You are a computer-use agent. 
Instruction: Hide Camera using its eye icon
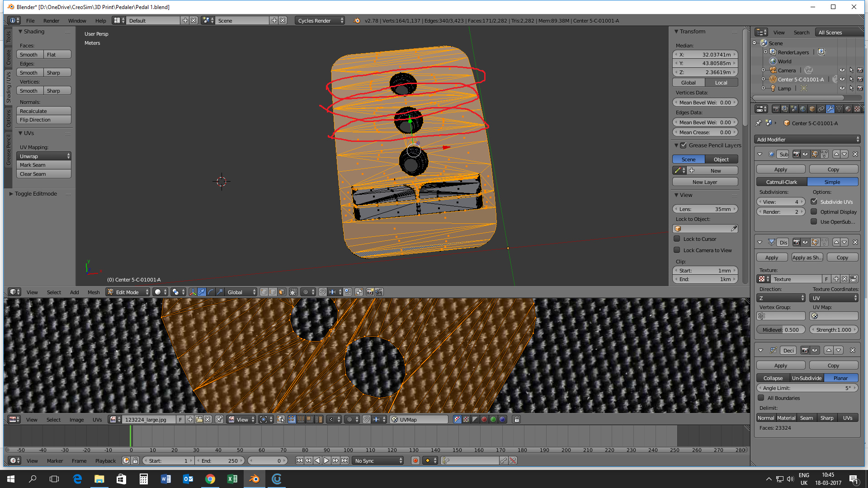[x=842, y=70]
